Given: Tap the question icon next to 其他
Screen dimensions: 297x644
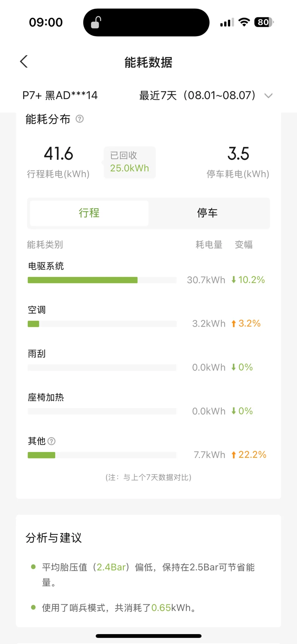Looking at the screenshot, I should pyautogui.click(x=52, y=441).
